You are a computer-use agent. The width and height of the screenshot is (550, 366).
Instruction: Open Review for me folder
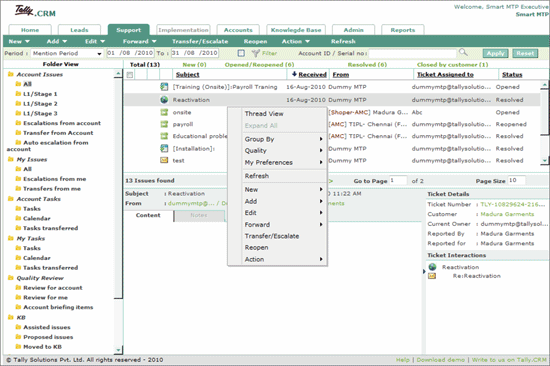coord(45,298)
